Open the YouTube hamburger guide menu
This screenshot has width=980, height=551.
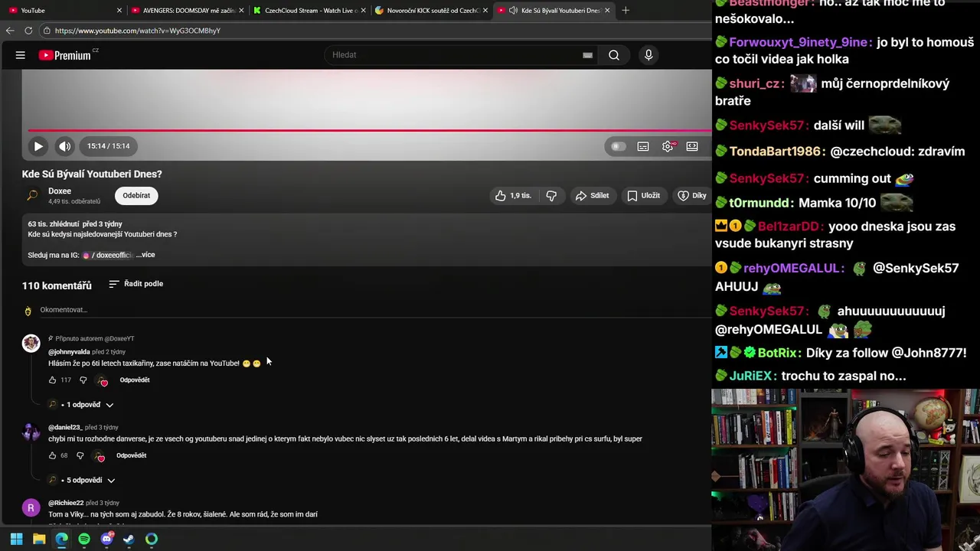21,55
